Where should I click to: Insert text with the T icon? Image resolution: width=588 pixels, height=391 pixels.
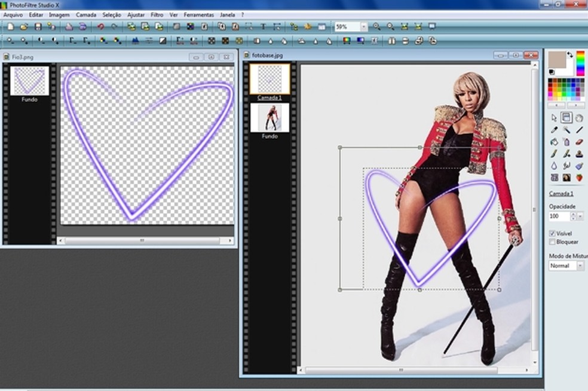point(263,27)
